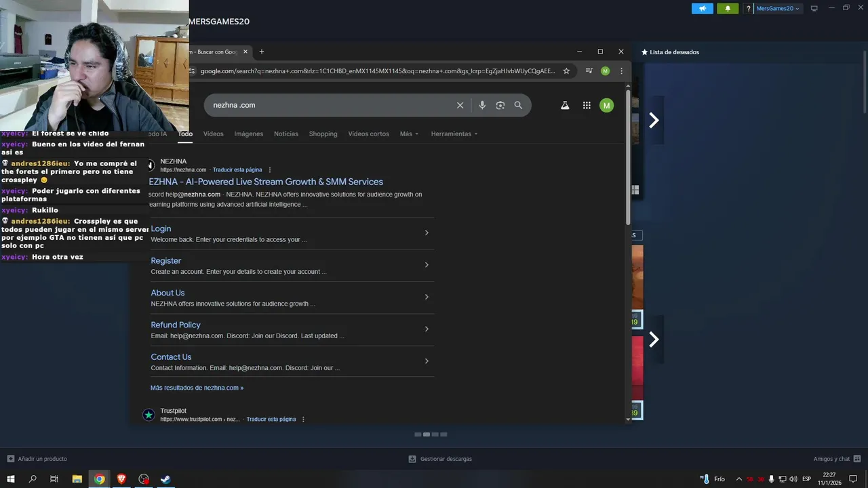The height and width of the screenshot is (488, 868).
Task: Expand the Register sitelink chevron
Action: [x=427, y=265]
